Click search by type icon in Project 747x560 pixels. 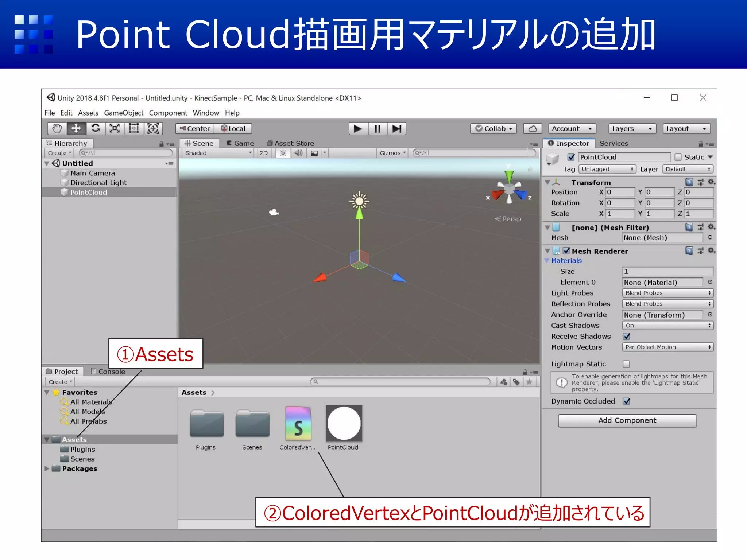503,382
